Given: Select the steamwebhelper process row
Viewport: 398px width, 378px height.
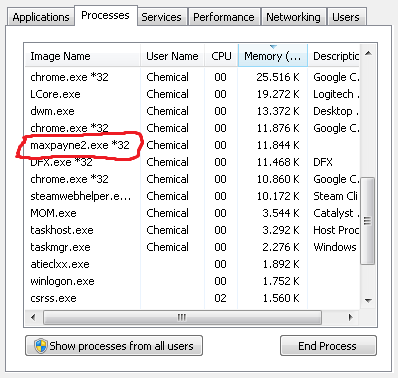Looking at the screenshot, I should click(x=192, y=196).
